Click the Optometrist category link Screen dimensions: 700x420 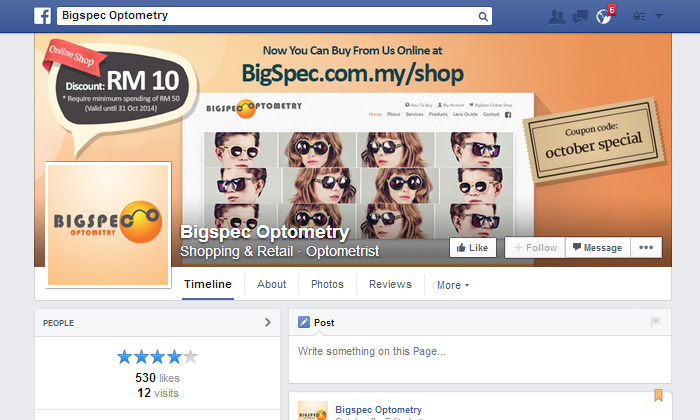point(342,251)
